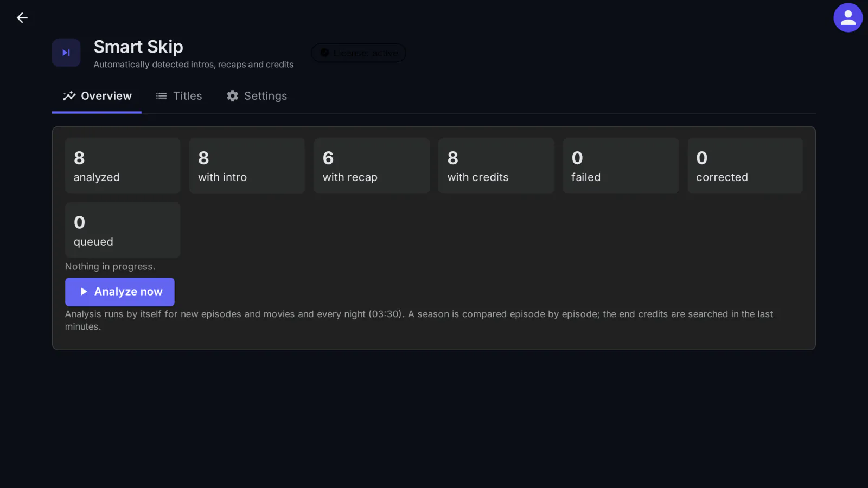Open the Settings tab
This screenshot has height=488, width=868.
[x=257, y=96]
